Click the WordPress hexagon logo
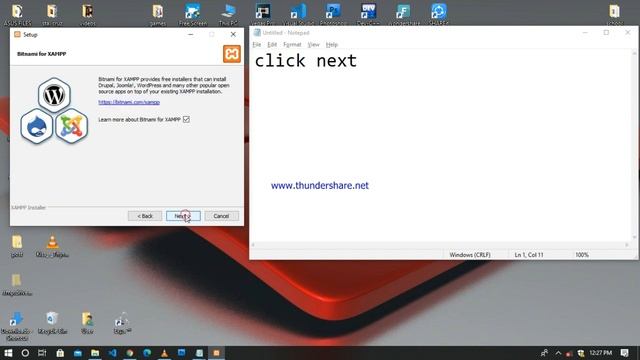 click(x=54, y=95)
